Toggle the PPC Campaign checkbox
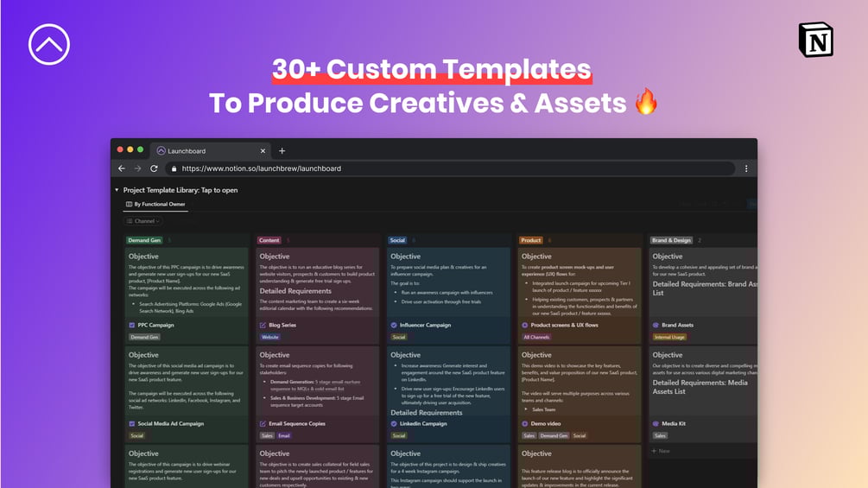Image resolution: width=868 pixels, height=488 pixels. coord(132,326)
